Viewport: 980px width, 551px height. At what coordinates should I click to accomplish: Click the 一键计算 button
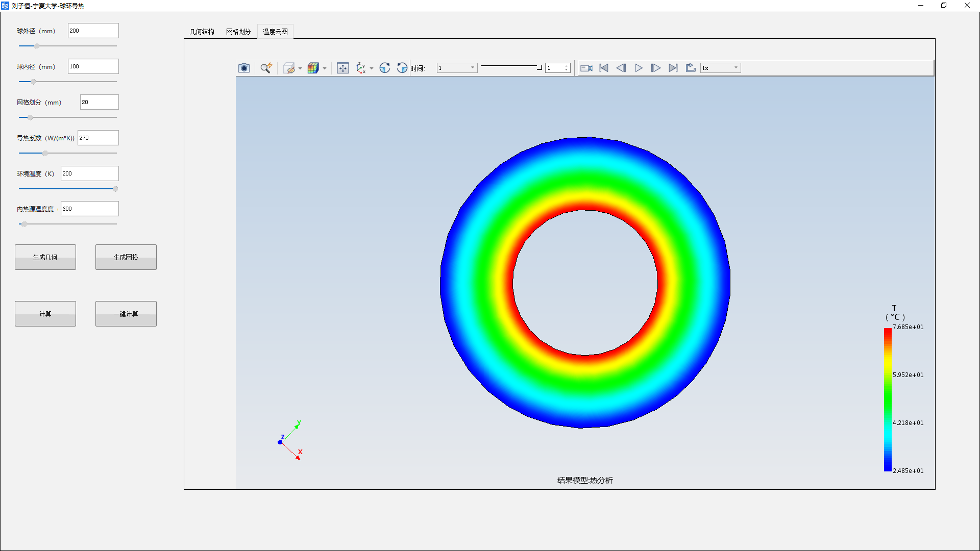(126, 314)
